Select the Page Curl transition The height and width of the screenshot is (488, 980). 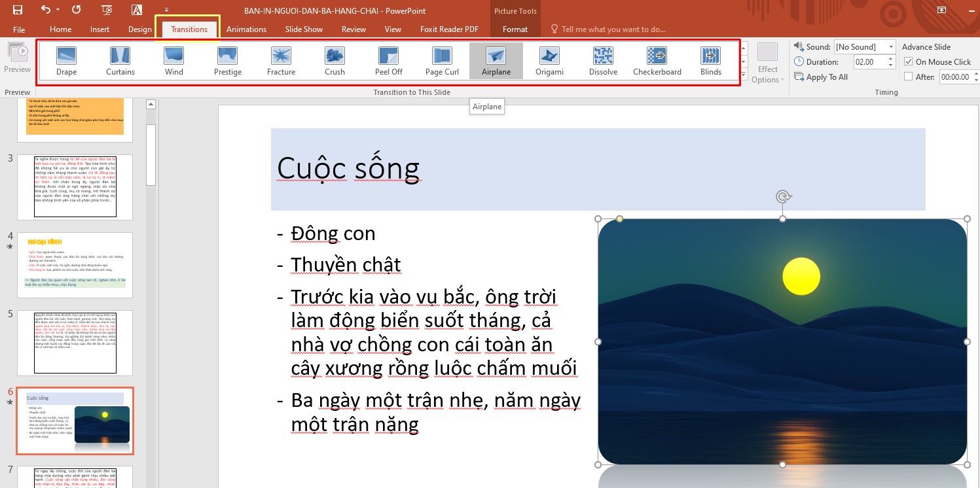tap(442, 60)
